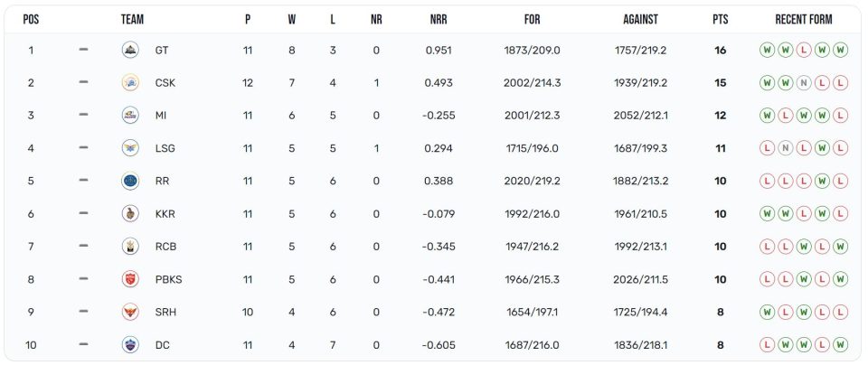Click the RECENT FORM column header
Image resolution: width=868 pixels, height=365 pixels.
[803, 19]
